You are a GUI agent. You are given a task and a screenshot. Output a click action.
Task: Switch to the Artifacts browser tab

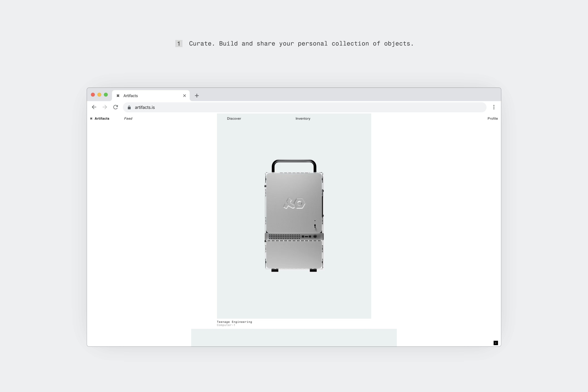click(140, 96)
